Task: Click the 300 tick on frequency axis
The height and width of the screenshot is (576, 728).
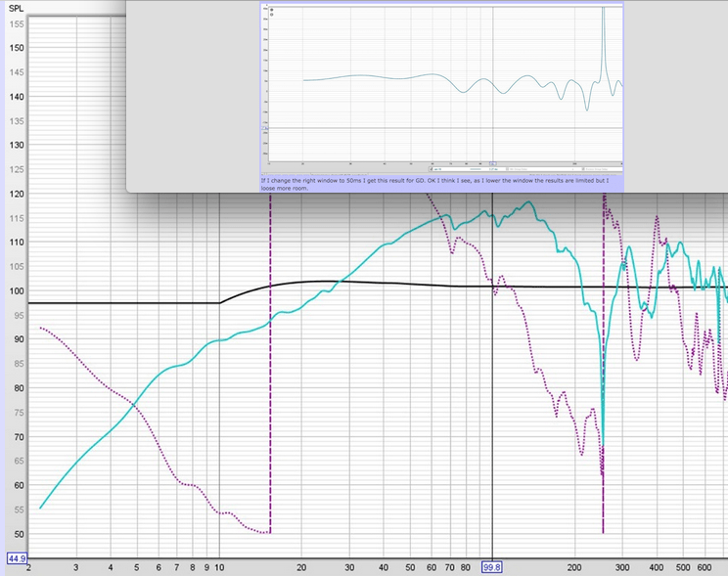Action: click(622, 567)
